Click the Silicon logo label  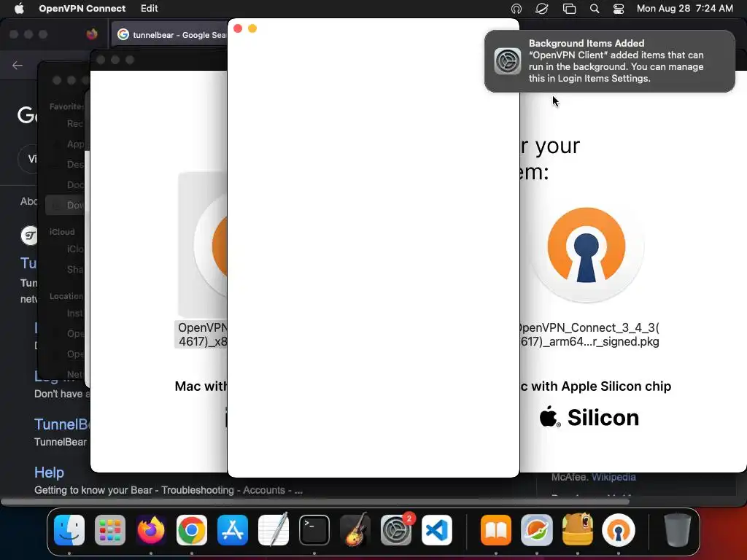(589, 418)
